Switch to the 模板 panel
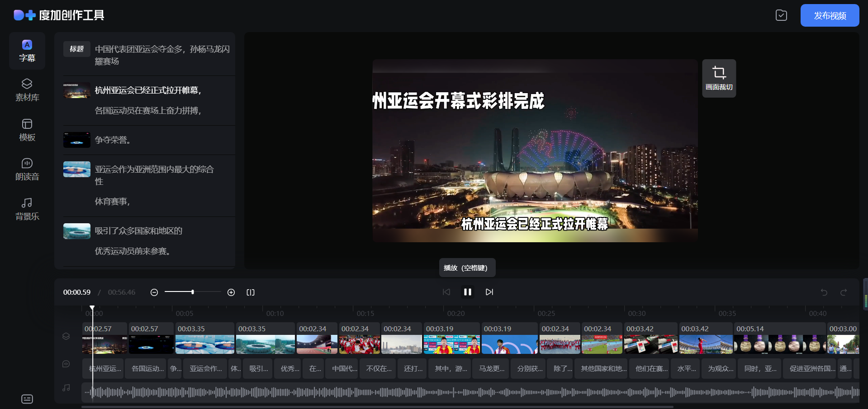Screen dimensions: 868x409 click(27, 130)
